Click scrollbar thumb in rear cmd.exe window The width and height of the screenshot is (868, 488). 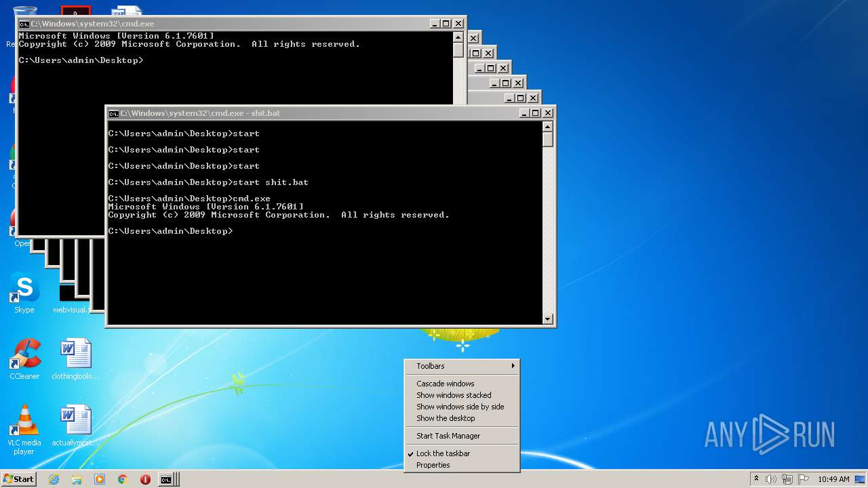[x=458, y=50]
